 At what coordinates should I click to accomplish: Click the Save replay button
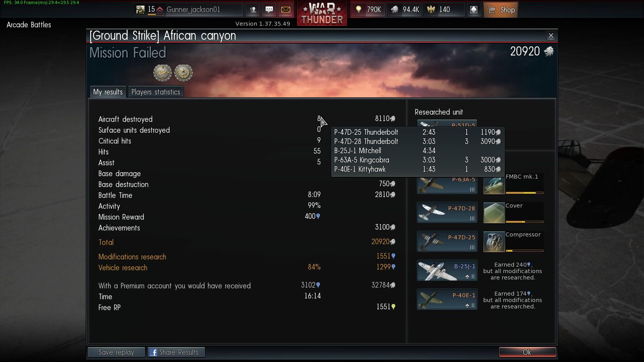[116, 352]
